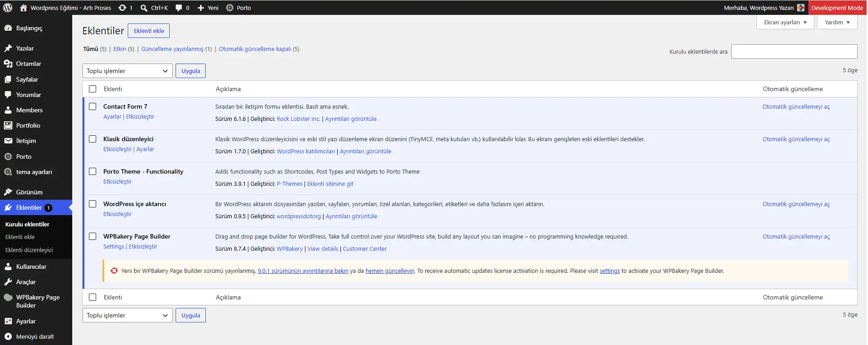
Task: Filter by Güncelleme yayınlanmış
Action: 172,49
